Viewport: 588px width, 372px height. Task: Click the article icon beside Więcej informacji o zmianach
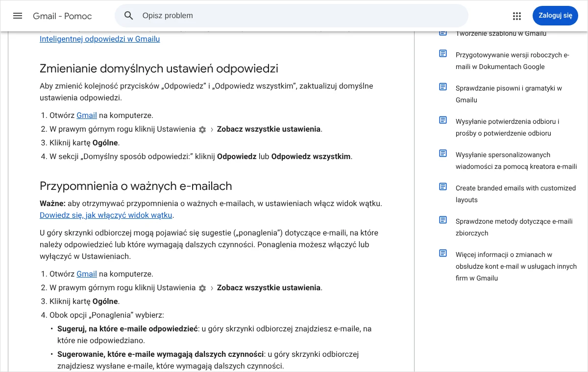[x=443, y=253]
